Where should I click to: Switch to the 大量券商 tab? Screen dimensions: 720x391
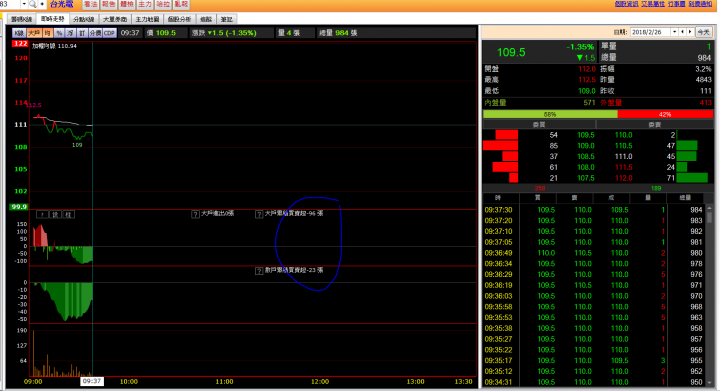(x=115, y=19)
